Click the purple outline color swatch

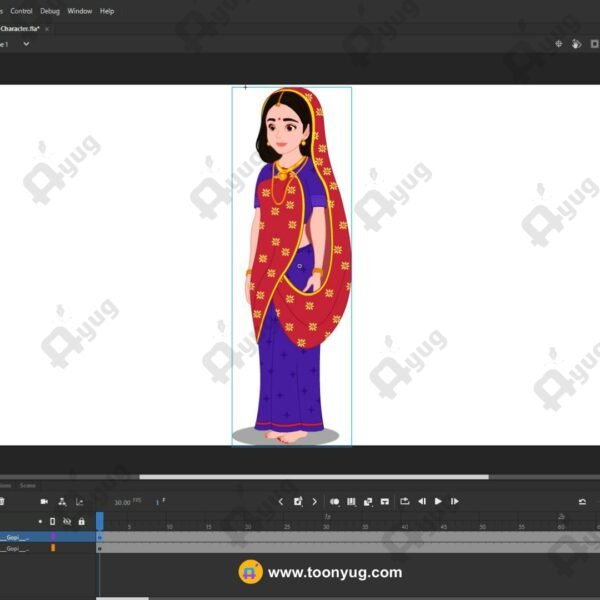click(53, 537)
